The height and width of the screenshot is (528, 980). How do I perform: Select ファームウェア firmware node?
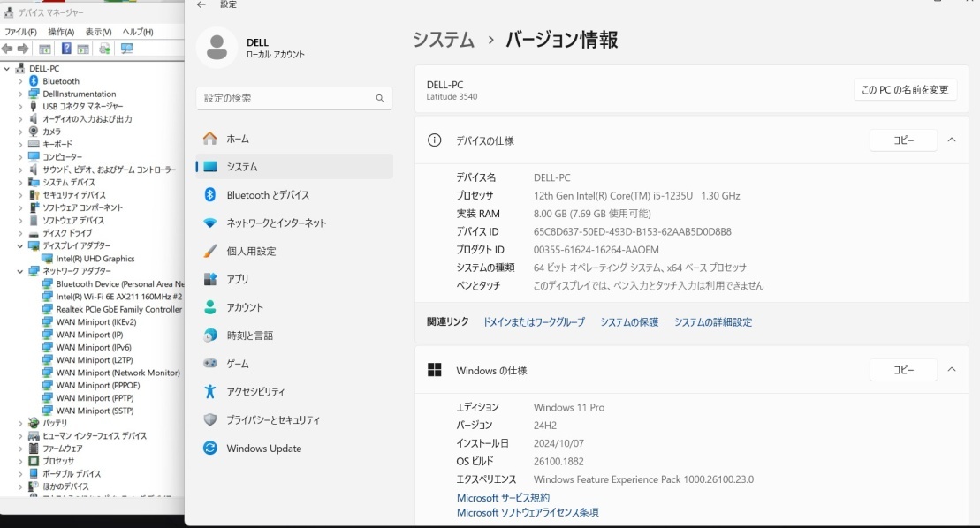(x=63, y=449)
